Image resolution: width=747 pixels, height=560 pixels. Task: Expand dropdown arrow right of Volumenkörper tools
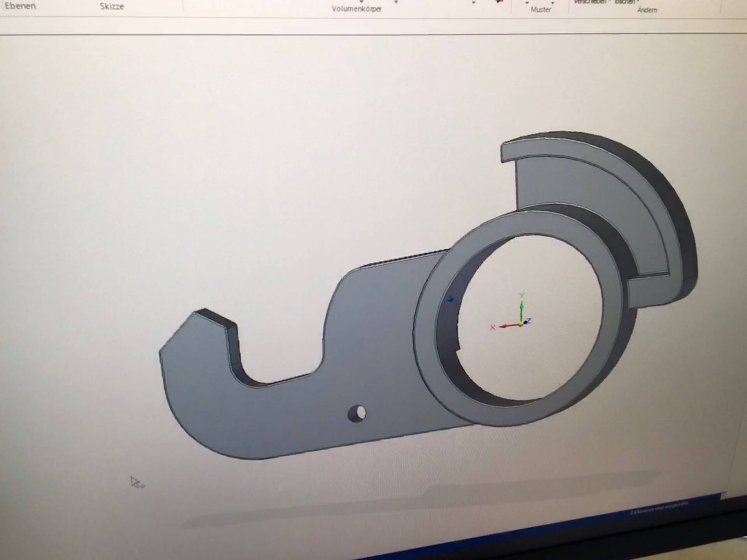tap(473, 2)
